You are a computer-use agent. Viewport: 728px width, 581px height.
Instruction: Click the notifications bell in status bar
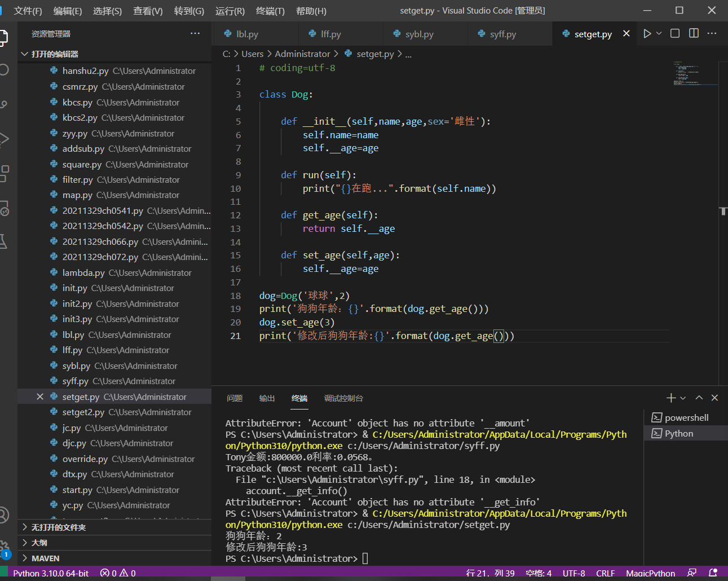(x=713, y=573)
